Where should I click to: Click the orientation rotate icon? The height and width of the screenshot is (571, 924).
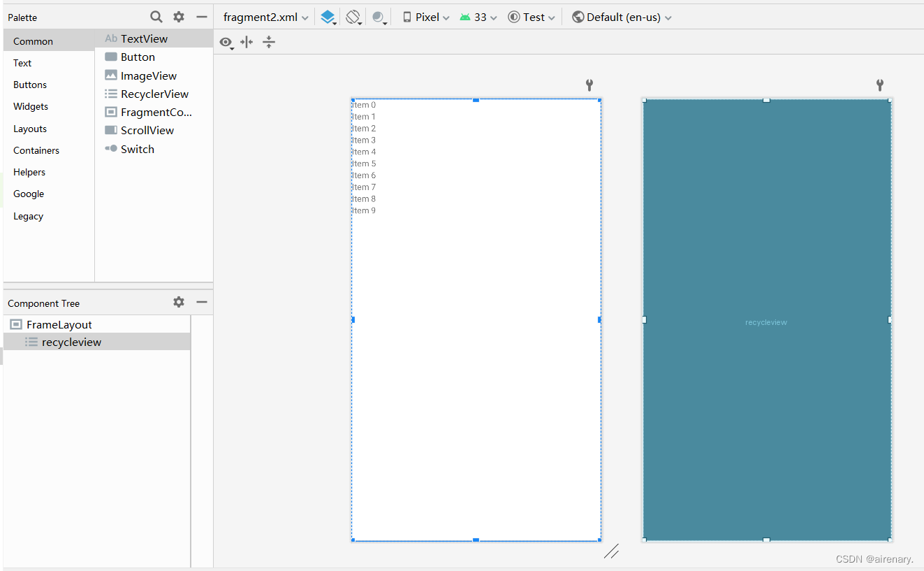click(x=353, y=16)
